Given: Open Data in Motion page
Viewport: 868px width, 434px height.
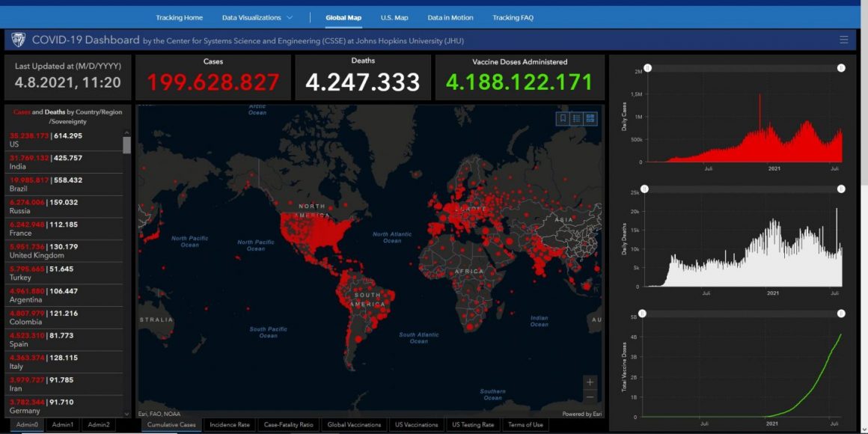Looking at the screenshot, I should click(450, 18).
